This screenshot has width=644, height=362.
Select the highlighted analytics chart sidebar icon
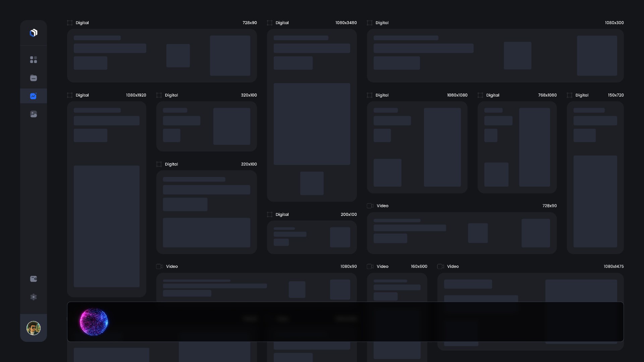click(34, 96)
